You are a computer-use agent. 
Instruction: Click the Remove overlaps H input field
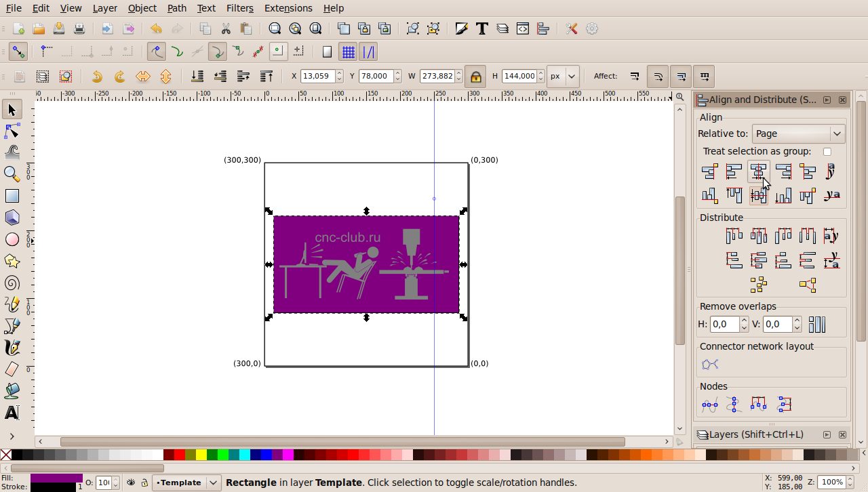(724, 325)
